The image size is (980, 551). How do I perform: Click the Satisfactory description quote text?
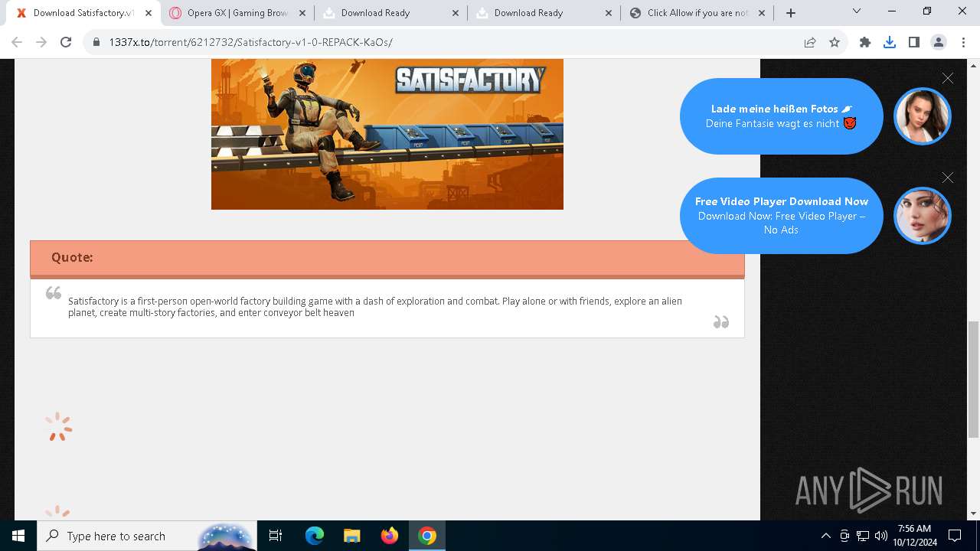(x=375, y=307)
